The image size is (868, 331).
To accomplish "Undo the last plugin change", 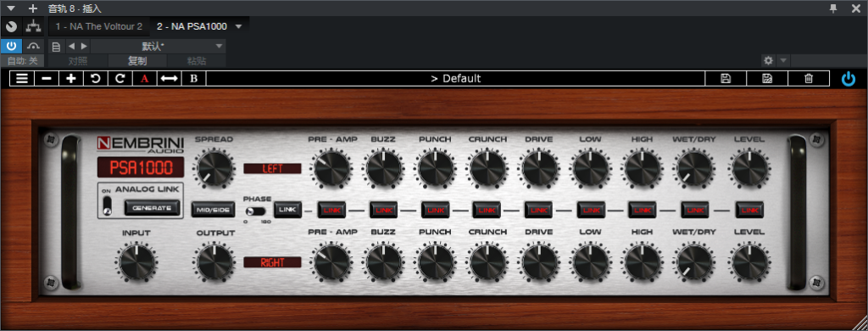I will (96, 78).
